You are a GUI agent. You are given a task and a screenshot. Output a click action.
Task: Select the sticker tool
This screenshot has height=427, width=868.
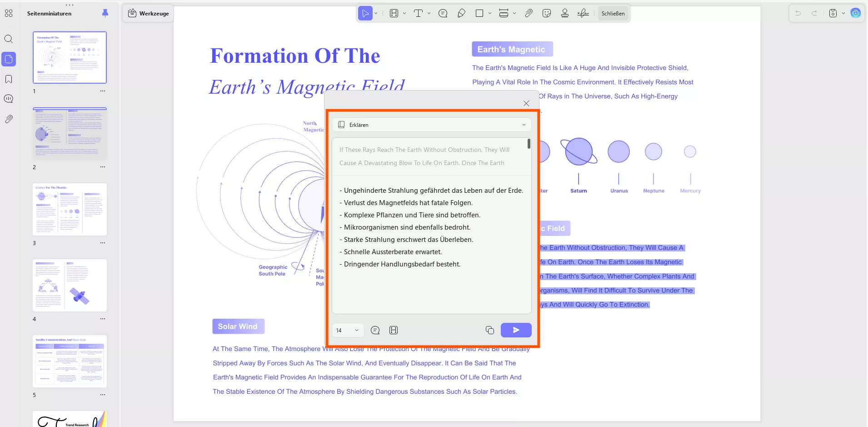(547, 14)
